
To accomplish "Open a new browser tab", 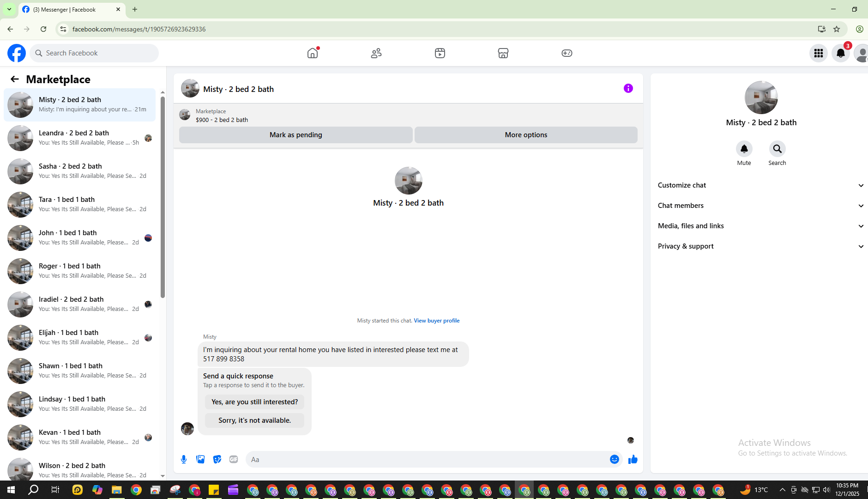I will point(135,9).
